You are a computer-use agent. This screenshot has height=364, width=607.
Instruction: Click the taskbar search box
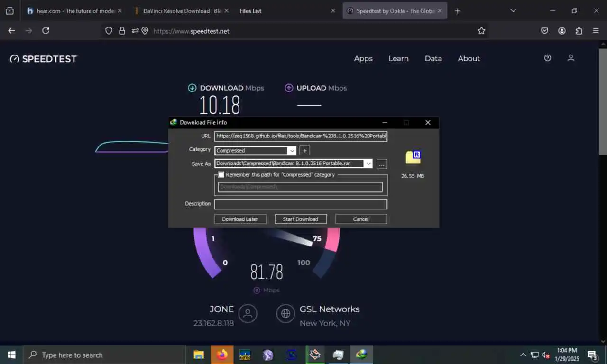104,355
